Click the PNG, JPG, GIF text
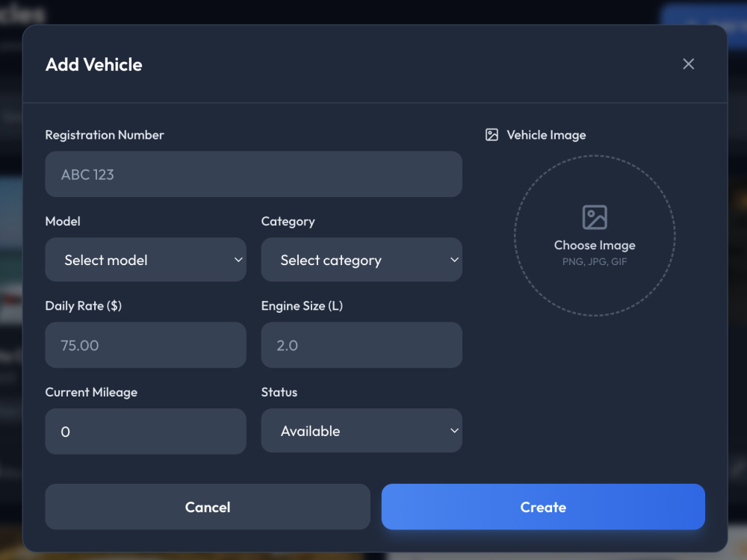The width and height of the screenshot is (747, 560). [x=595, y=261]
